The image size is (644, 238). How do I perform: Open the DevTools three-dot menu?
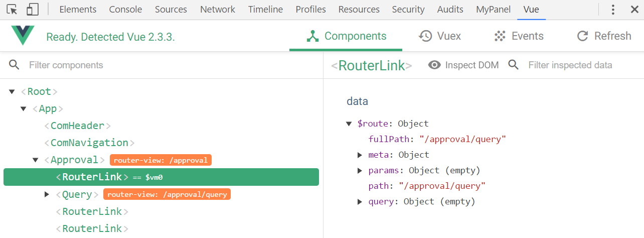[x=613, y=10]
